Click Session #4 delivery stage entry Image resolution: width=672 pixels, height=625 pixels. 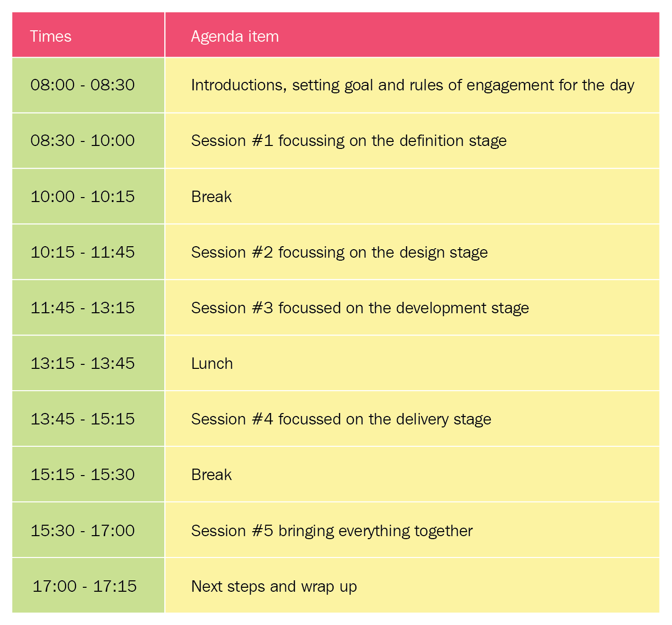click(x=341, y=419)
